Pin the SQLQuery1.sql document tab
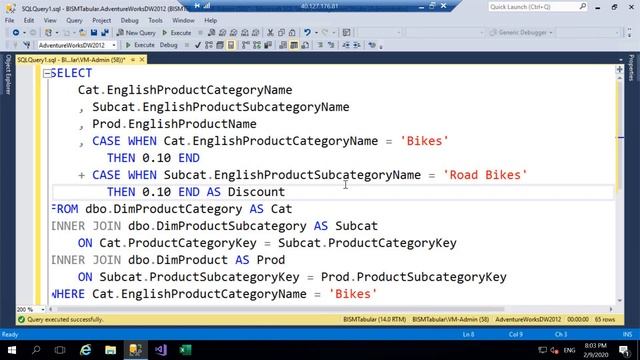Screen dimensions: 640x360 [133, 60]
